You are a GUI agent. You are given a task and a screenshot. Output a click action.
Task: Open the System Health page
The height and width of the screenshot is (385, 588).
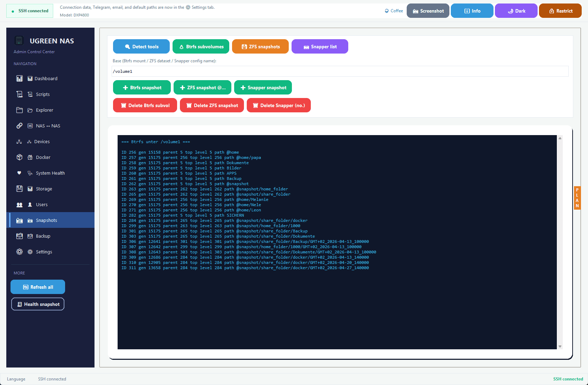coord(50,173)
